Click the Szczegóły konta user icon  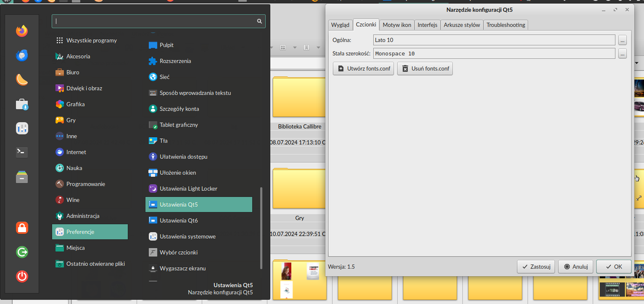point(153,109)
